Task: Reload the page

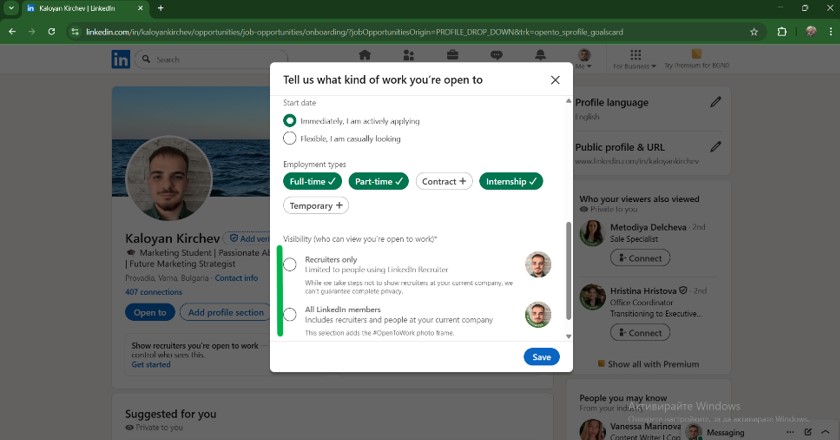Action: click(x=51, y=32)
